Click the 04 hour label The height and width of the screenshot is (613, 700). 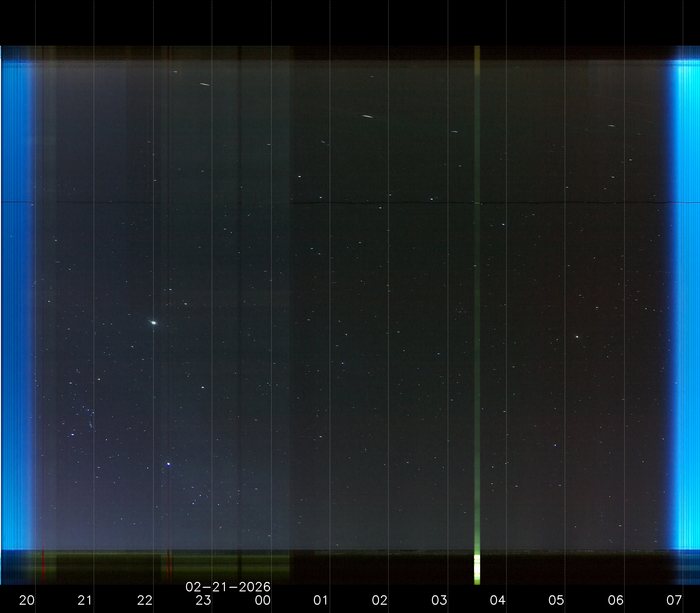click(x=497, y=600)
